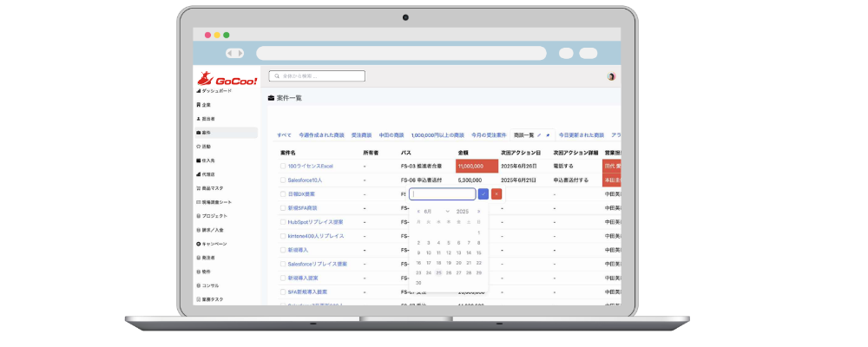Open 代理店 sidebar section
Image resolution: width=868 pixels, height=347 pixels.
point(206,174)
